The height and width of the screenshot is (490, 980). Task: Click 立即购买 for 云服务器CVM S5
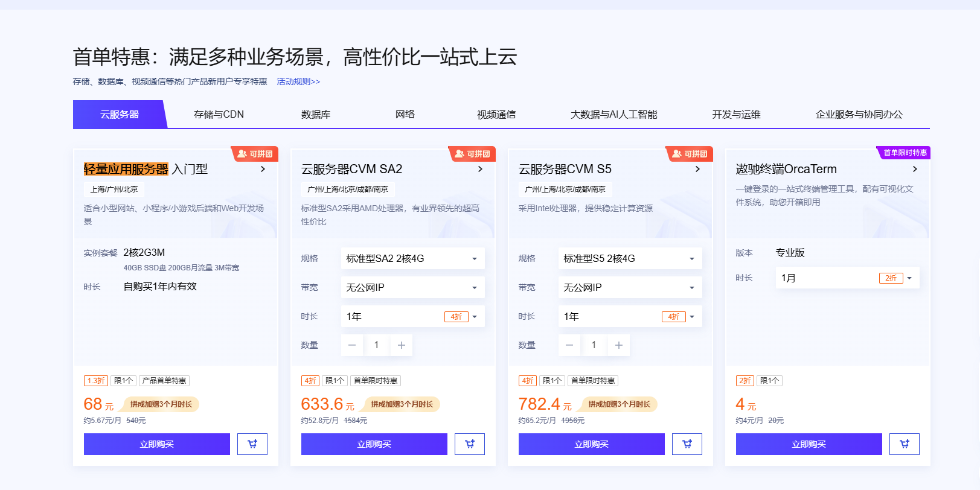(592, 444)
